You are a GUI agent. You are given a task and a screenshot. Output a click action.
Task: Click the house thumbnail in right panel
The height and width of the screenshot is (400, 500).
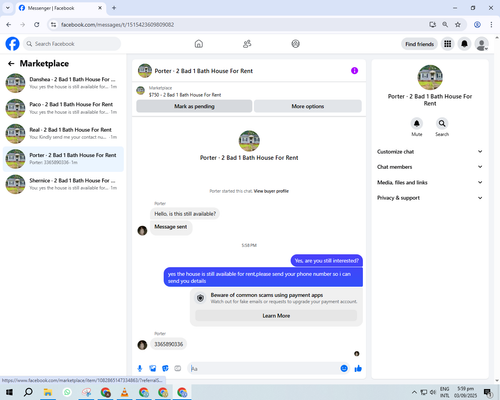tap(430, 77)
